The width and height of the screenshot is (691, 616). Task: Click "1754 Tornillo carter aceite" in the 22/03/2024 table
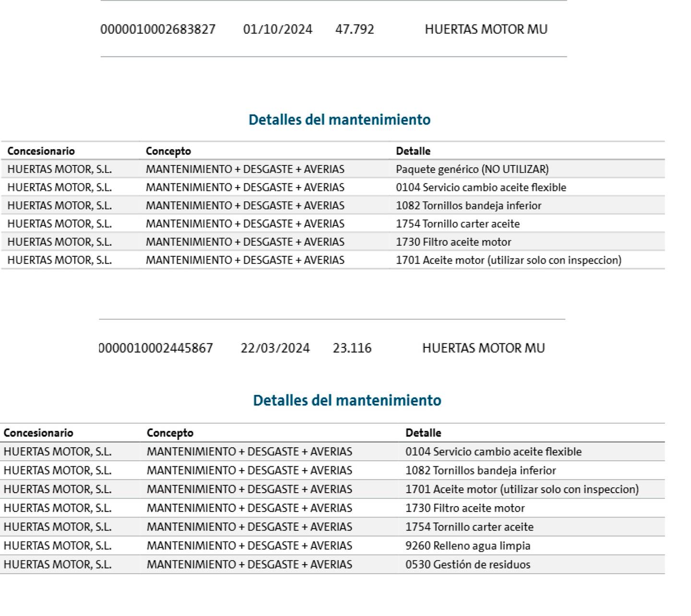pos(469,527)
